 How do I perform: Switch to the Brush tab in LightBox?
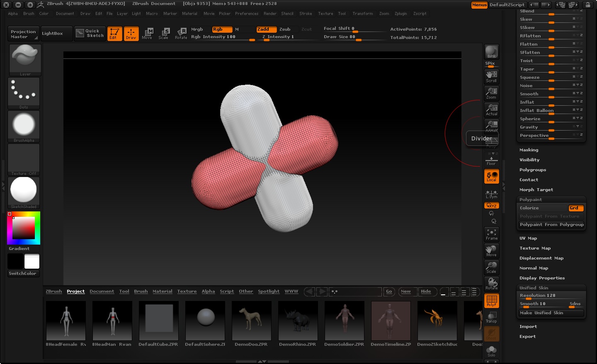click(141, 291)
